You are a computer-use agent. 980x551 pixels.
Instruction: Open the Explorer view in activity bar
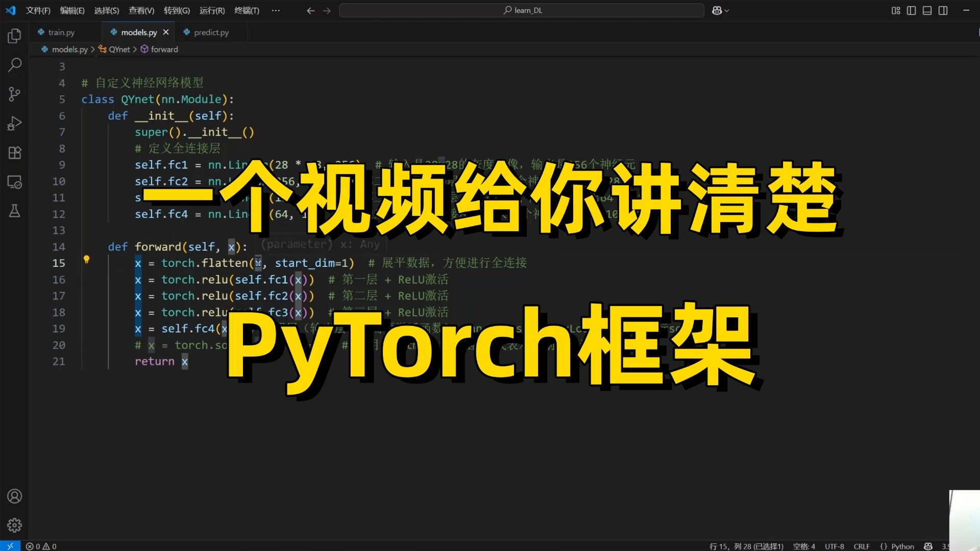[x=14, y=36]
